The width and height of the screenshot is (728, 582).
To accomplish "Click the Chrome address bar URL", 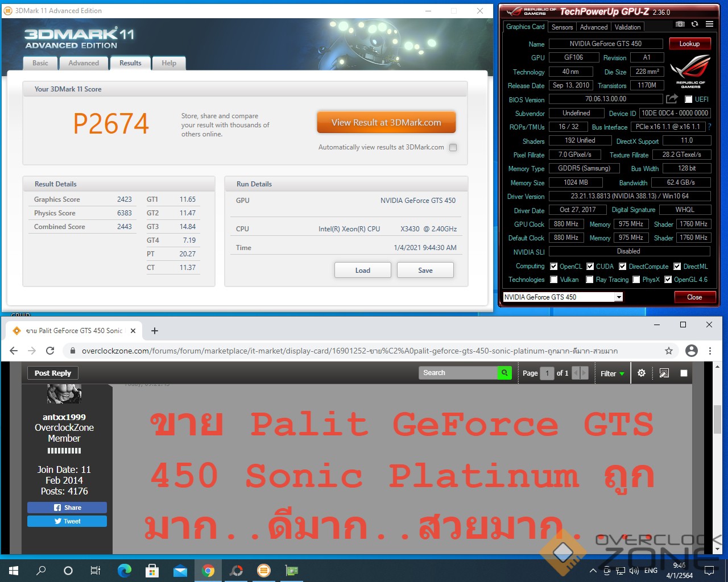I will click(x=350, y=351).
